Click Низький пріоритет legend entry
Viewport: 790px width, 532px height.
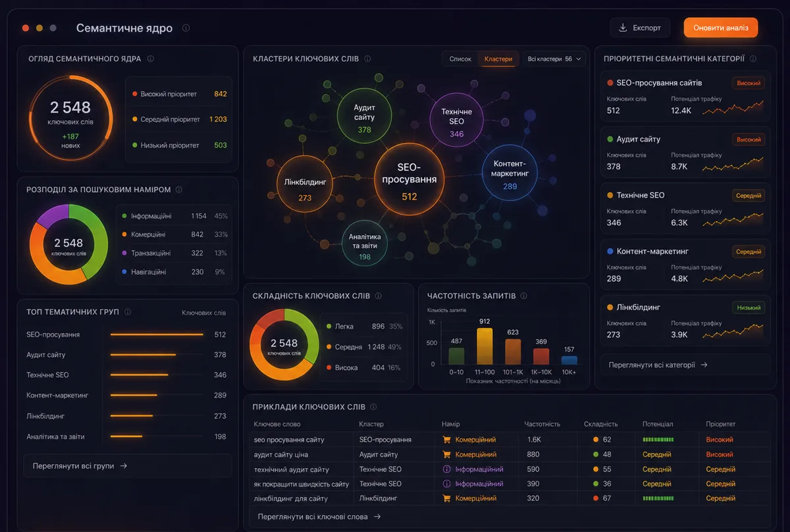179,145
